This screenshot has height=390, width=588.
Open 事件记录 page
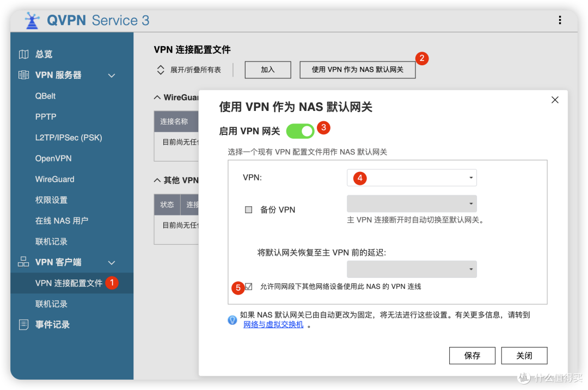(52, 324)
